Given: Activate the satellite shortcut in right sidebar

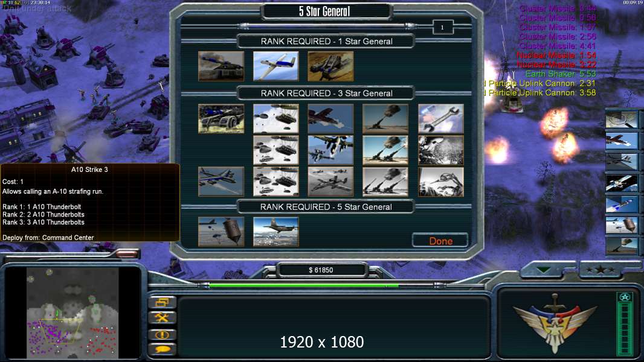Looking at the screenshot, I should click(622, 183).
